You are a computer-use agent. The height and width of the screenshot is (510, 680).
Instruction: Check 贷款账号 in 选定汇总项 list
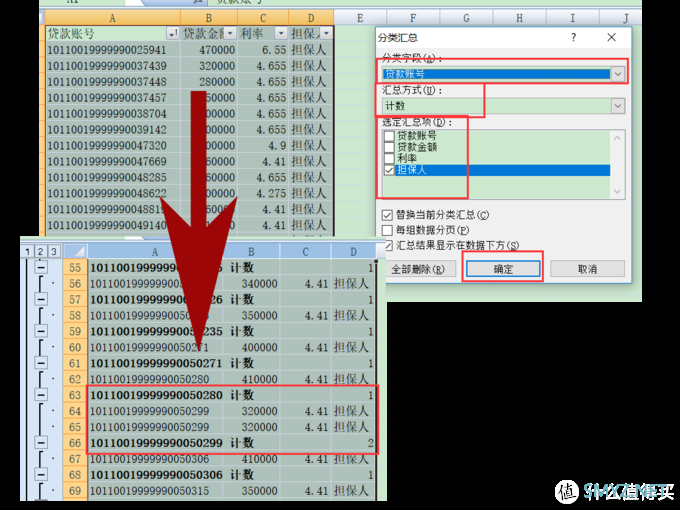(389, 135)
